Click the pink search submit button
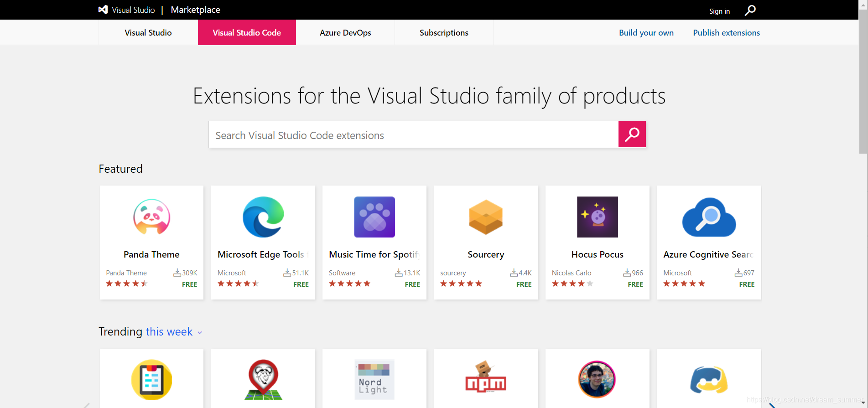Viewport: 868px width, 408px height. [632, 134]
